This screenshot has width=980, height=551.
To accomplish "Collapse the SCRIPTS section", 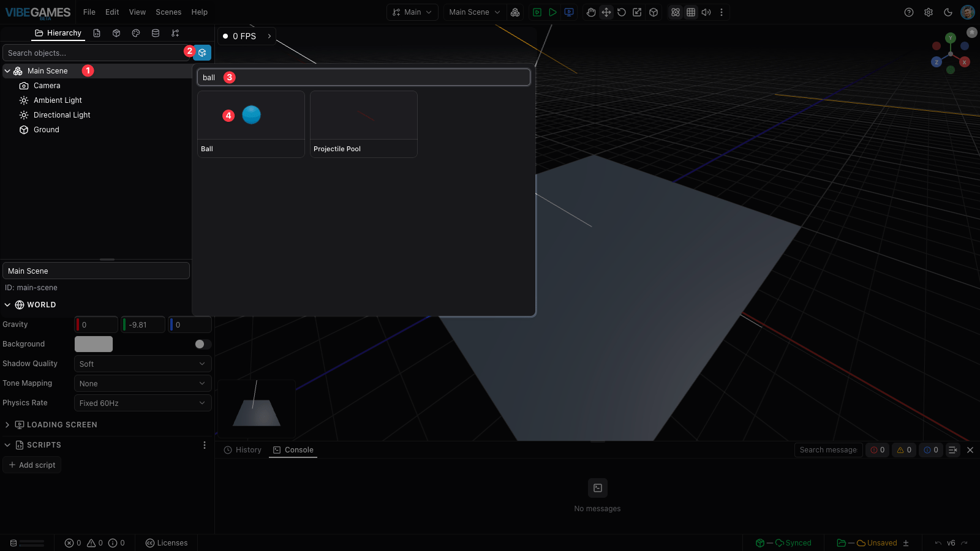I will click(7, 445).
